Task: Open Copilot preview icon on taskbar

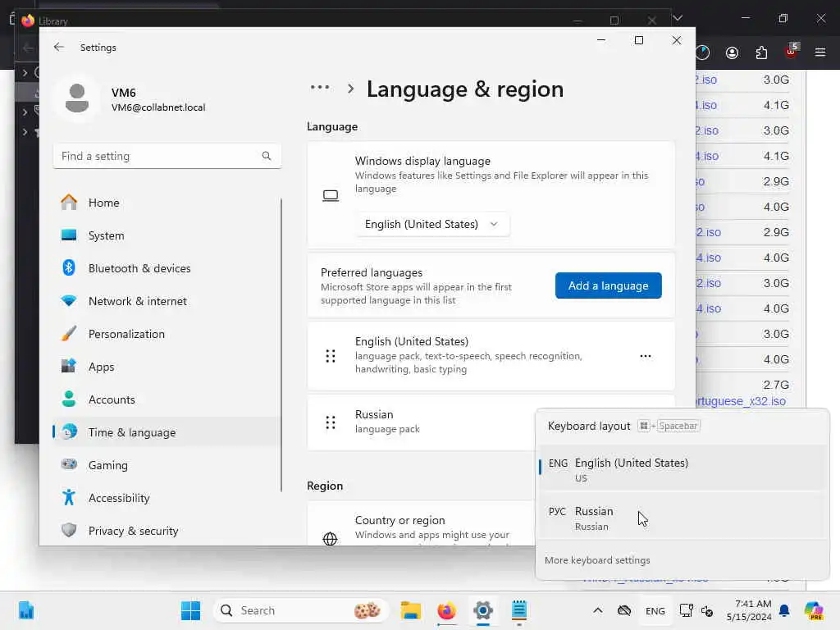Action: coord(813,610)
